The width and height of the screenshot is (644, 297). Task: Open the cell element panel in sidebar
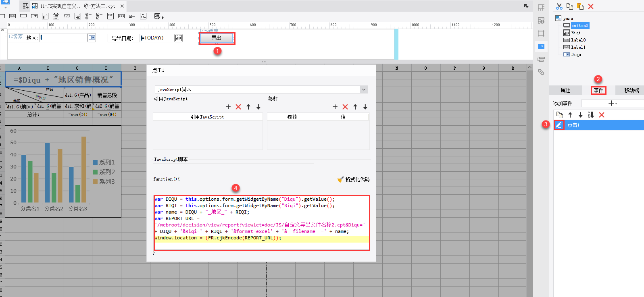[x=541, y=8]
